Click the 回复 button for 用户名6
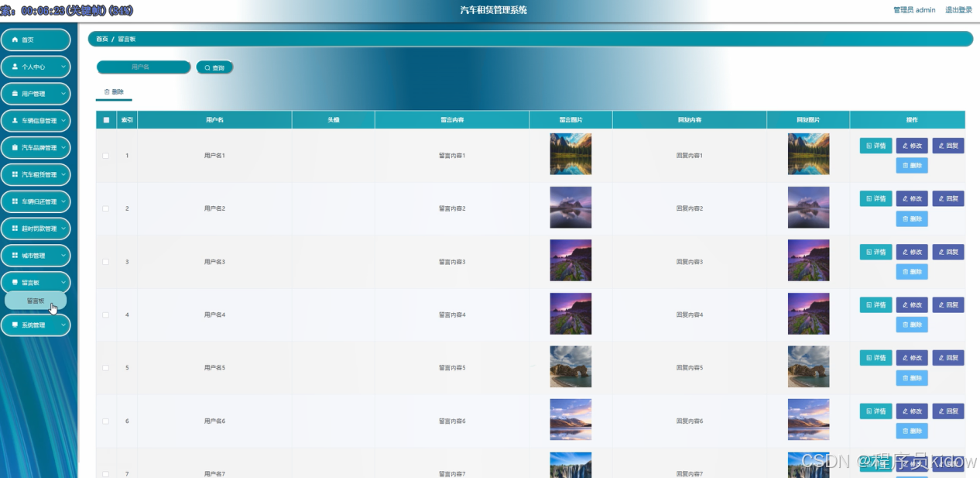This screenshot has height=478, width=980. coord(948,411)
